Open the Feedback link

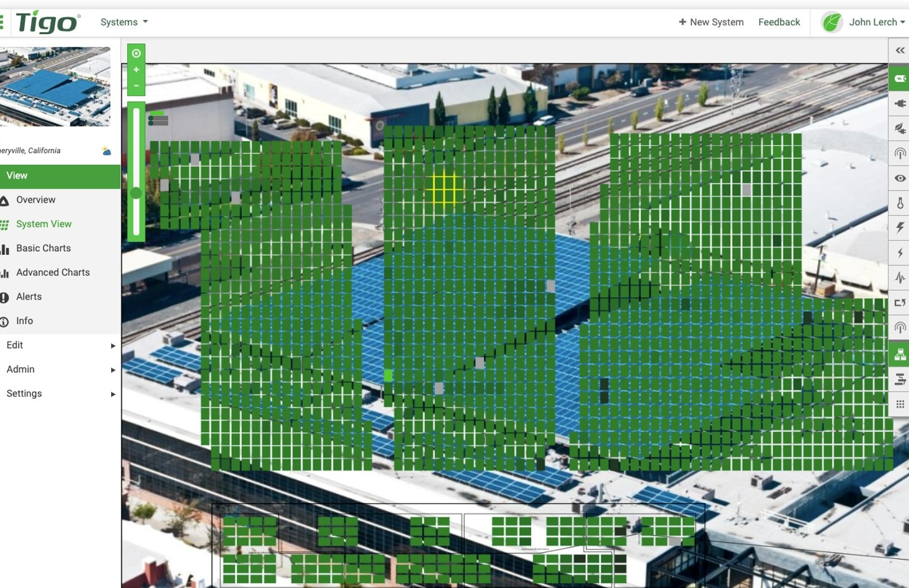click(779, 22)
